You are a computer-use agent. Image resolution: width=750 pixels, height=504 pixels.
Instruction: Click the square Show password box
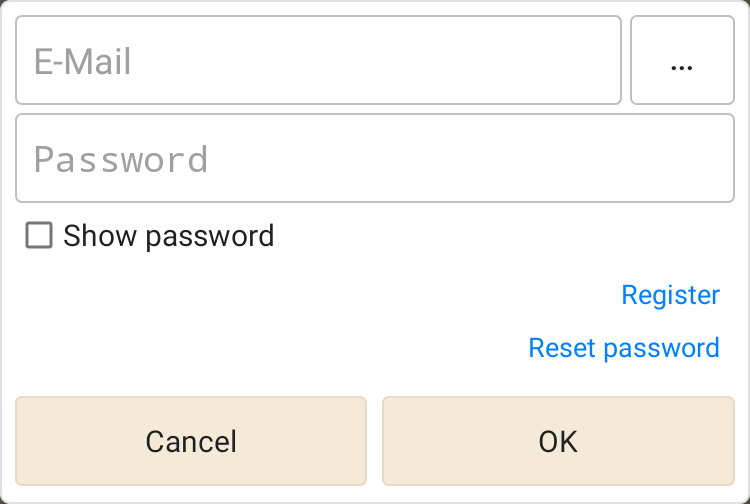pos(39,236)
